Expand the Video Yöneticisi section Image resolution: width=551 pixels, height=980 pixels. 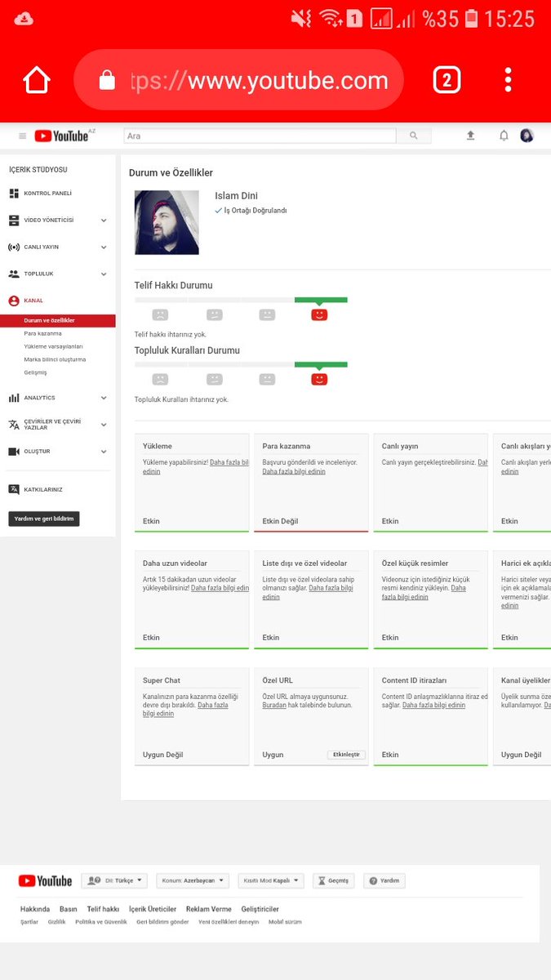[104, 220]
